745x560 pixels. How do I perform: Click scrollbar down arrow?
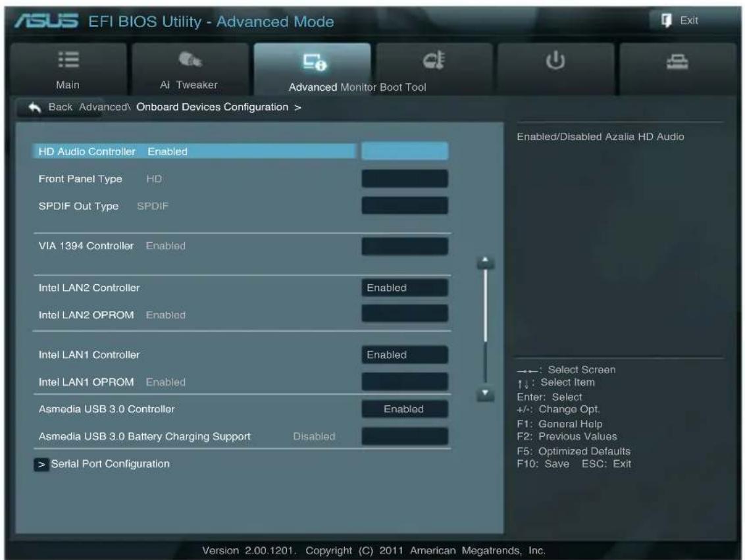tap(485, 394)
